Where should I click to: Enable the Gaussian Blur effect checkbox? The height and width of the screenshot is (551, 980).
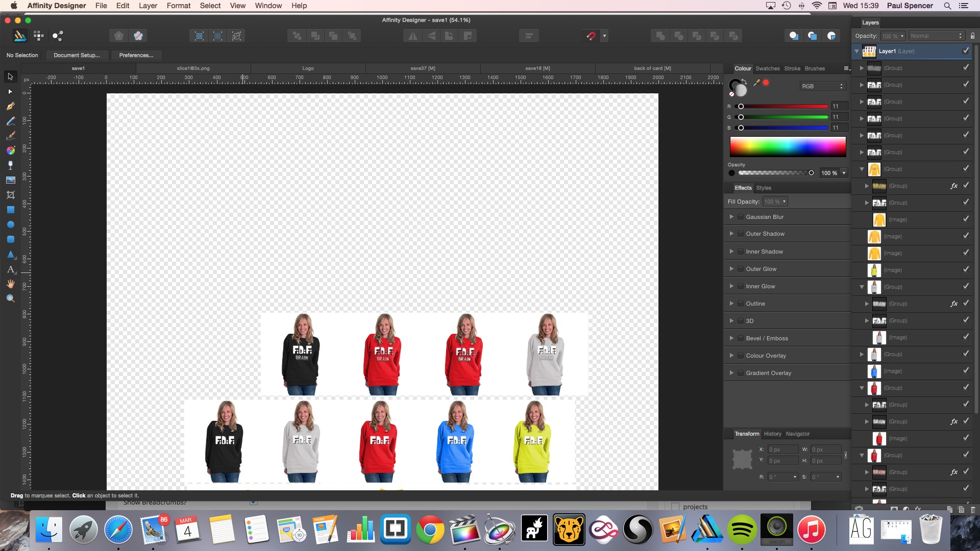(741, 217)
